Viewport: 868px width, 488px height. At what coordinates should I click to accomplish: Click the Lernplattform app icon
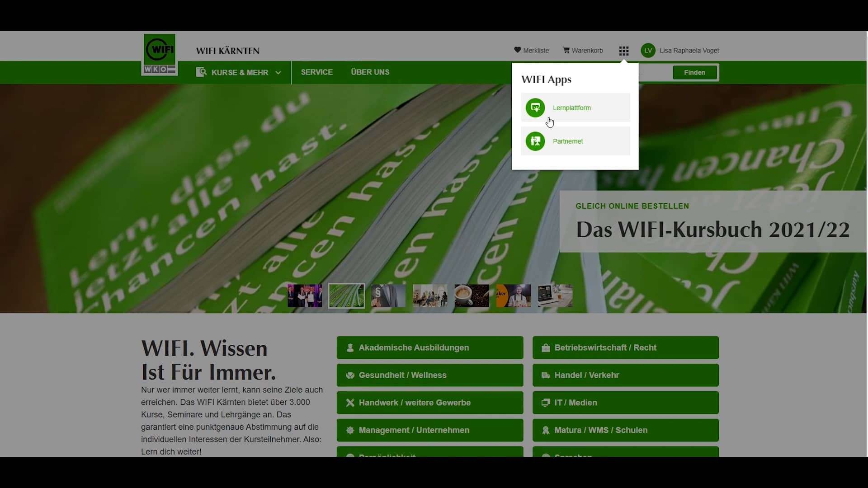coord(535,108)
